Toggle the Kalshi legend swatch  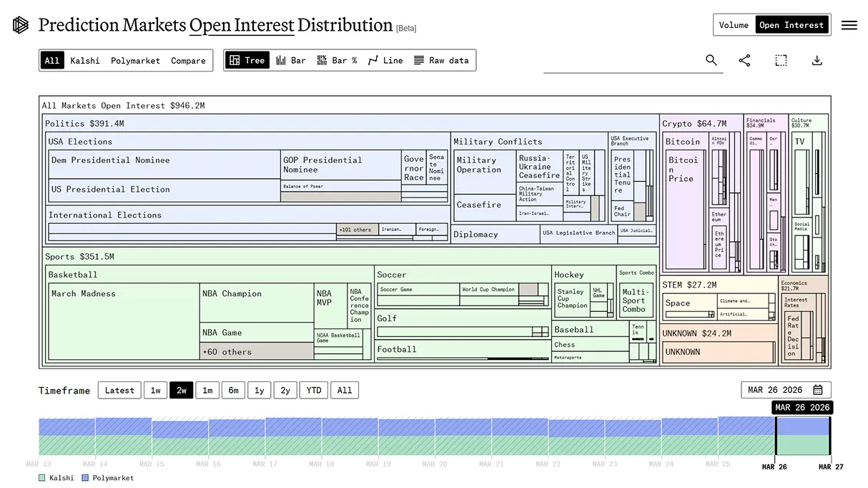42,477
